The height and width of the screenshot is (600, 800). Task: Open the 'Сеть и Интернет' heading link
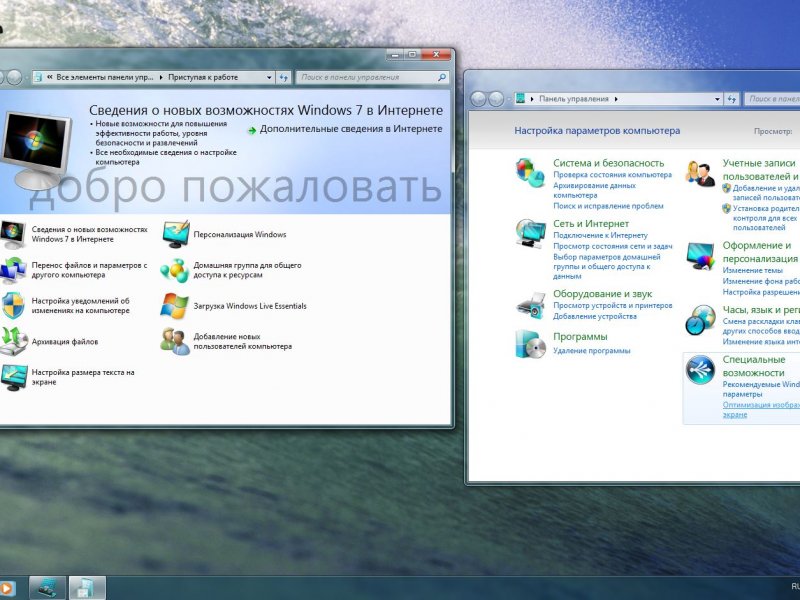coord(591,224)
